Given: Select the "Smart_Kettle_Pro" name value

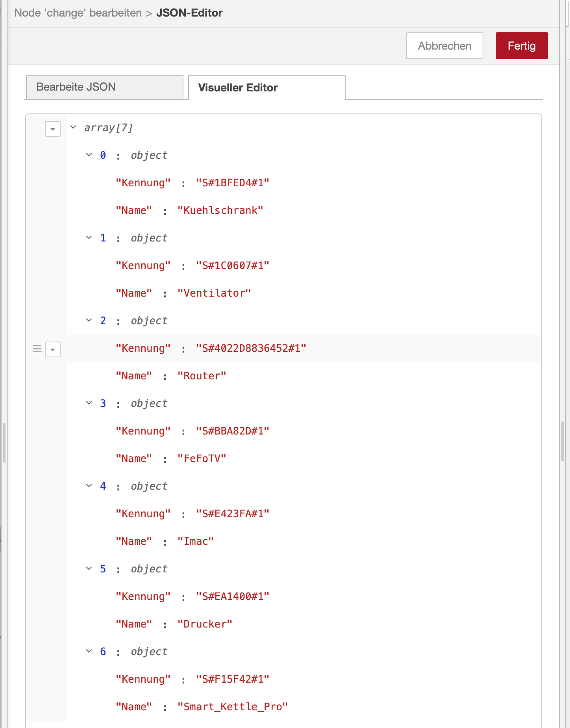Looking at the screenshot, I should (x=233, y=707).
